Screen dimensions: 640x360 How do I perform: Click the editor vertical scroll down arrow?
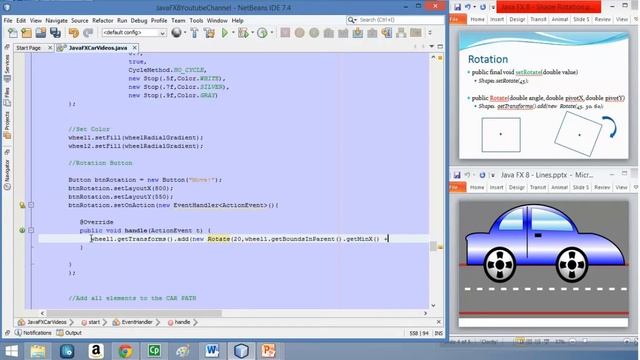tap(433, 305)
